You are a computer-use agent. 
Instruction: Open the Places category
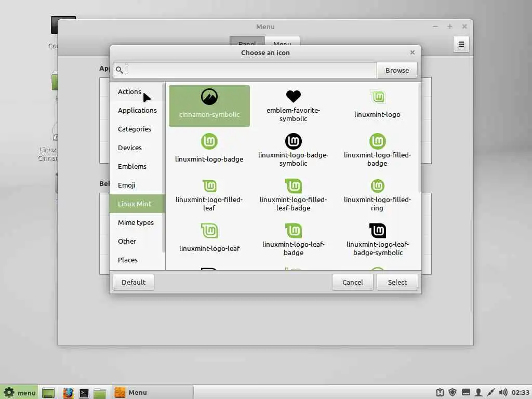pyautogui.click(x=137, y=260)
